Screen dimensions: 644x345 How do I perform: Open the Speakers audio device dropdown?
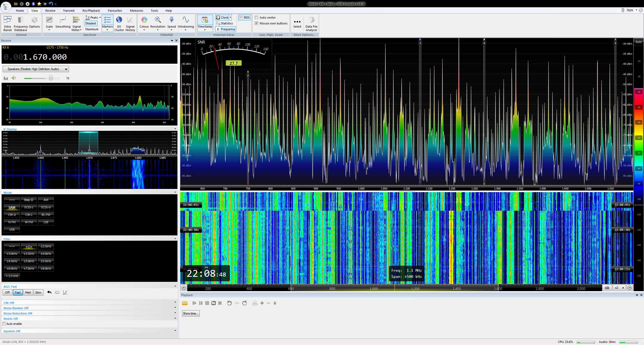(36, 69)
